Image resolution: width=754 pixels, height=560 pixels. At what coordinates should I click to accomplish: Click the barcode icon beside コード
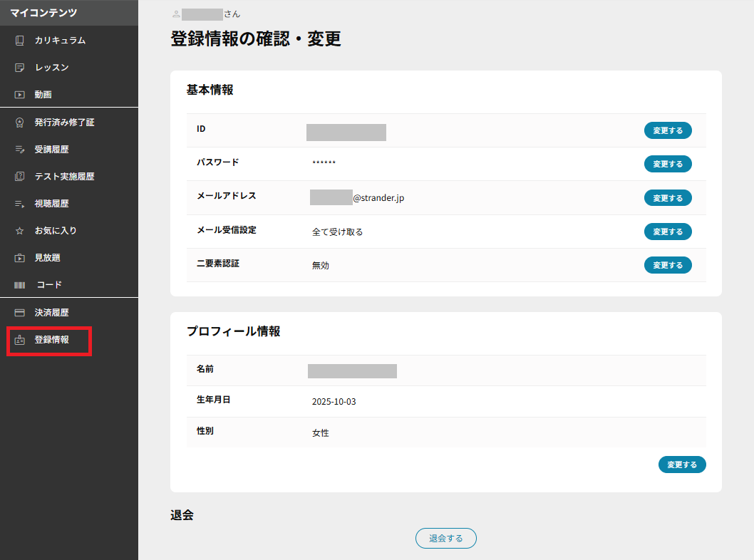coord(20,285)
